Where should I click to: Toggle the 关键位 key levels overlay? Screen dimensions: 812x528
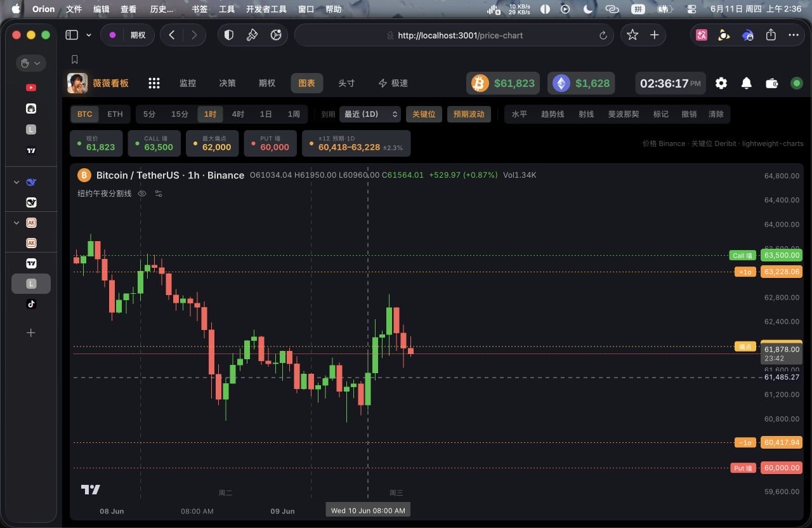(x=424, y=114)
